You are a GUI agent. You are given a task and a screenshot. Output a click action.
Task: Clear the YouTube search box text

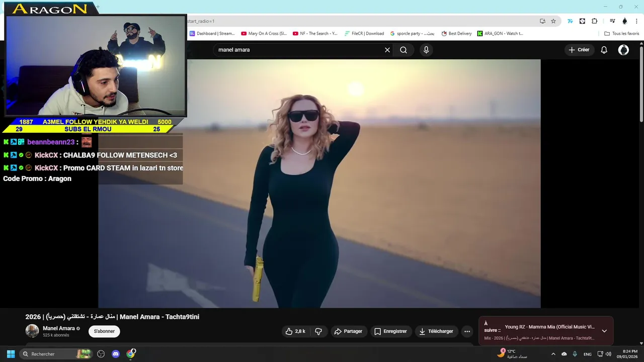tap(387, 50)
